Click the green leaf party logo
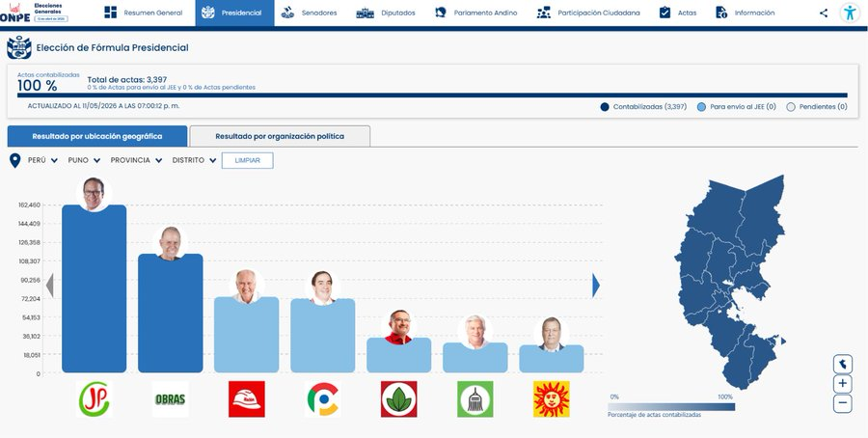Image resolution: width=868 pixels, height=438 pixels. point(398,398)
